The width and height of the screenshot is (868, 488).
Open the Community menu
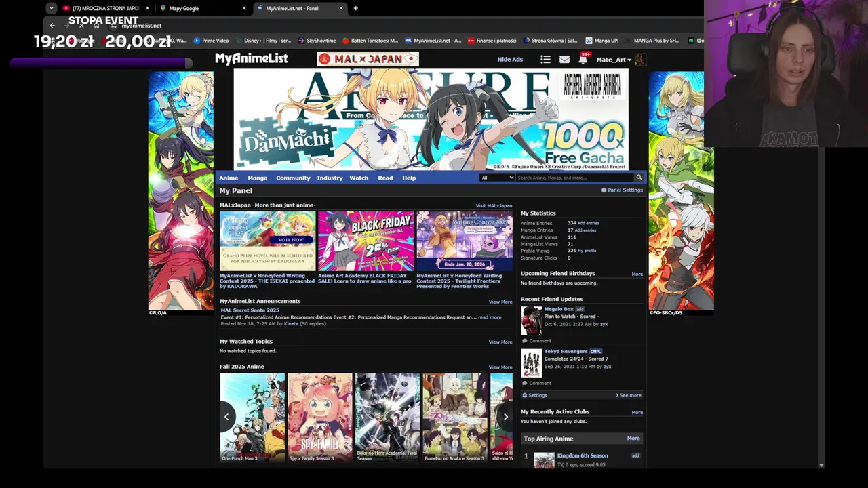(x=293, y=178)
